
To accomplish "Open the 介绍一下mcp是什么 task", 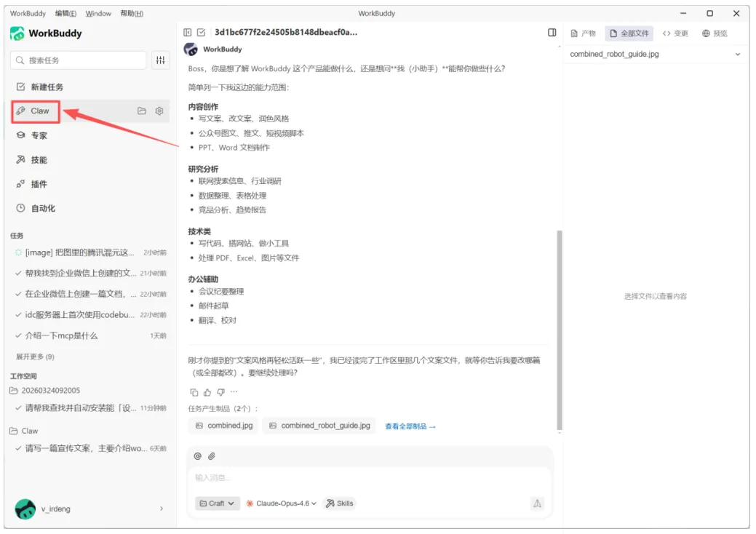I will [x=91, y=335].
